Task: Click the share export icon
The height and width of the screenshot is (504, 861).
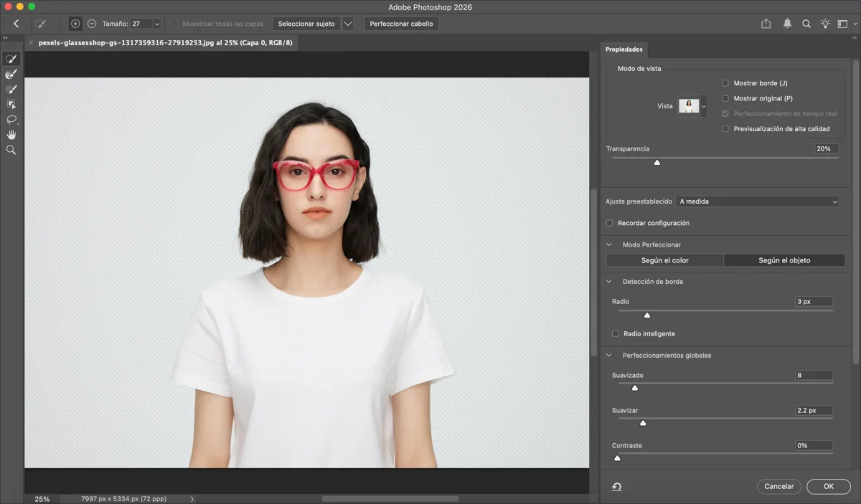Action: (x=766, y=24)
